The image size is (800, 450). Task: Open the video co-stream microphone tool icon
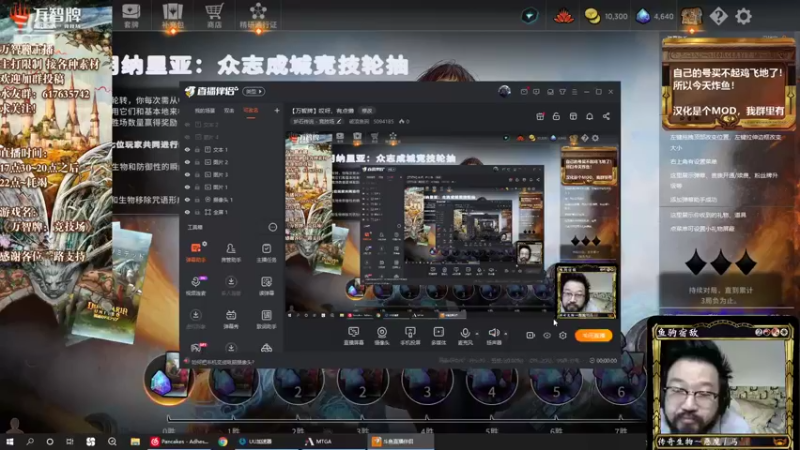[196, 286]
